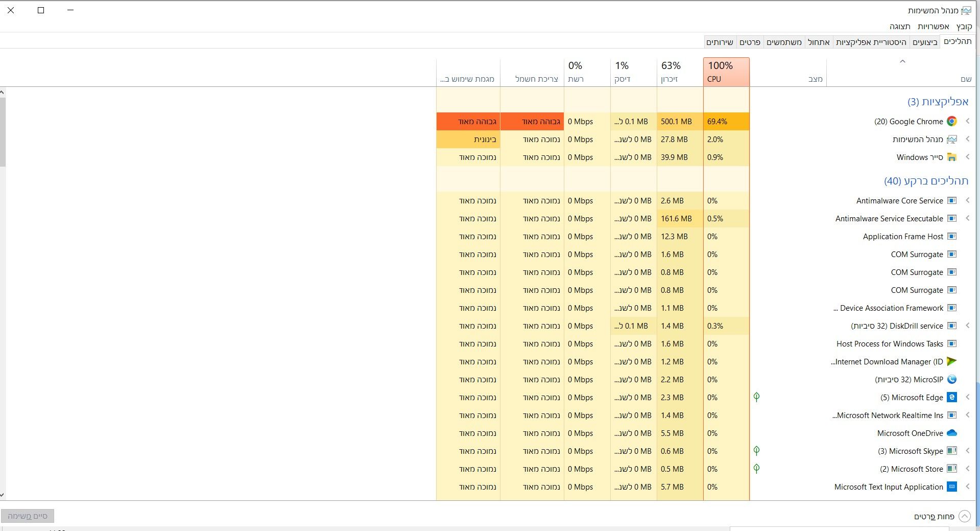The height and width of the screenshot is (531, 980).
Task: Sort by the זיכרון (Memory) 63% column header
Action: (680, 72)
